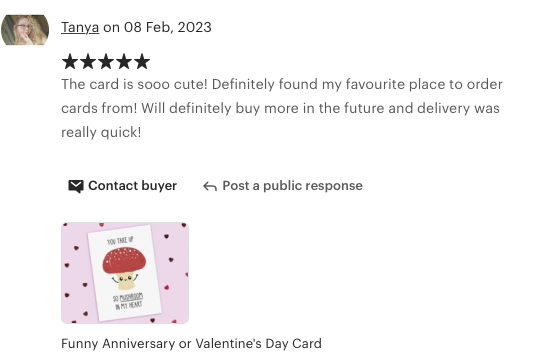Click 'YOU TAKE UP' heading on card image
537x362 pixels.
pos(120,241)
